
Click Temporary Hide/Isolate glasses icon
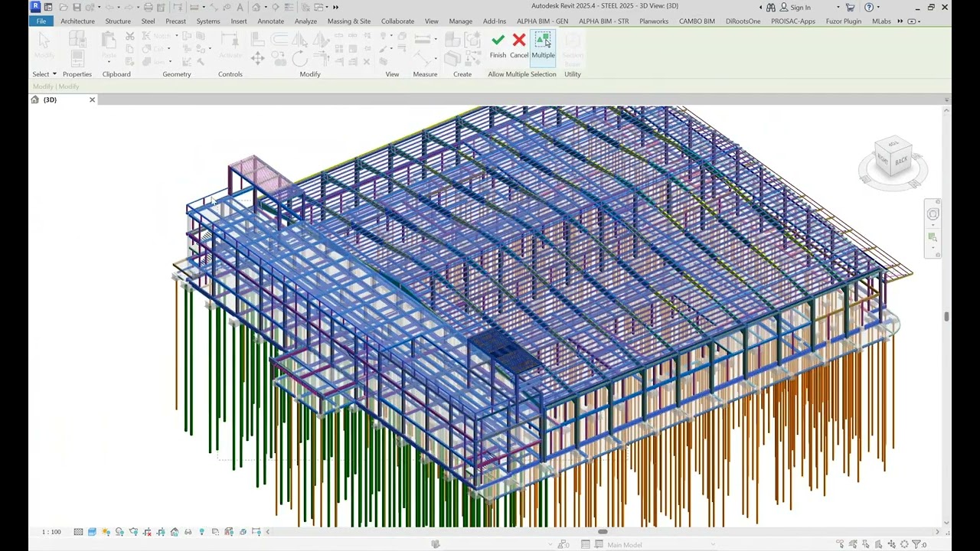point(188,532)
